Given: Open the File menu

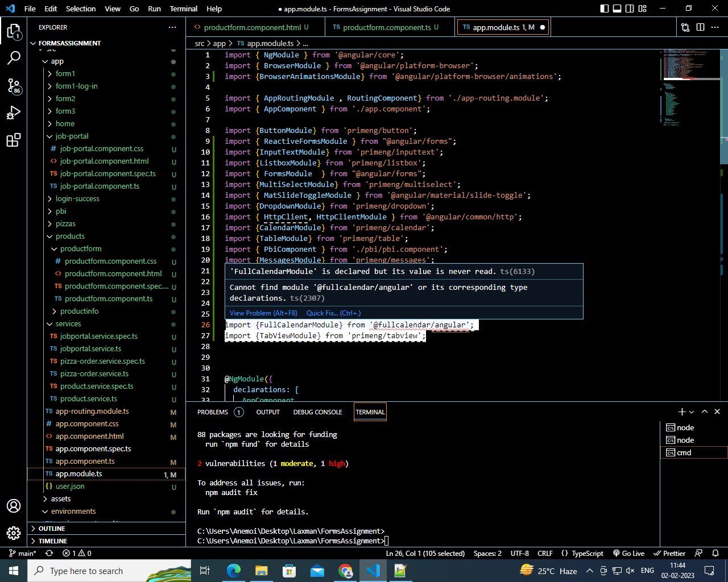Looking at the screenshot, I should pos(30,9).
